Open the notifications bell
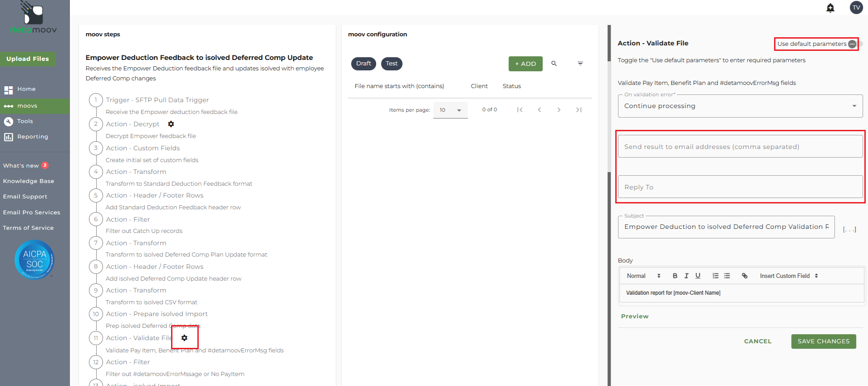This screenshot has height=386, width=868. click(830, 8)
